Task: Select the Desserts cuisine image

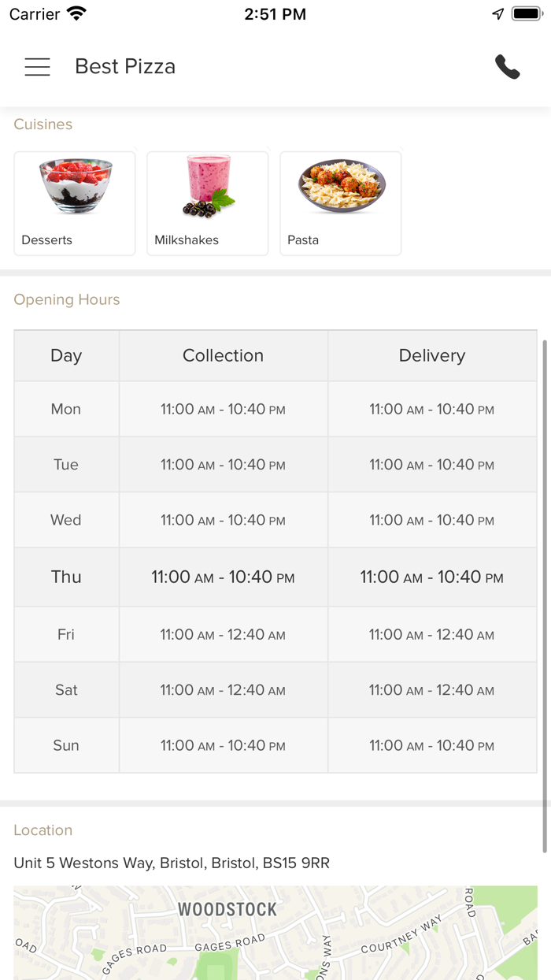Action: (76, 186)
